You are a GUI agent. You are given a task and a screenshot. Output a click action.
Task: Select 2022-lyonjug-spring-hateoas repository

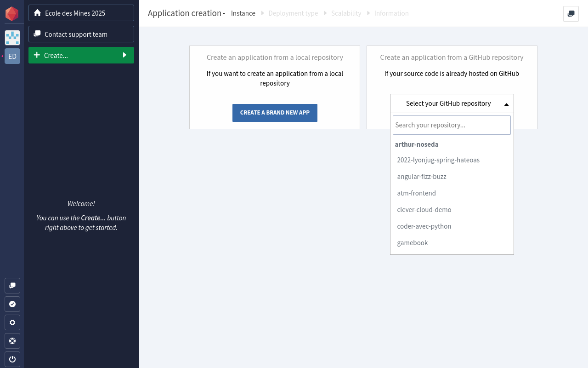pos(438,160)
